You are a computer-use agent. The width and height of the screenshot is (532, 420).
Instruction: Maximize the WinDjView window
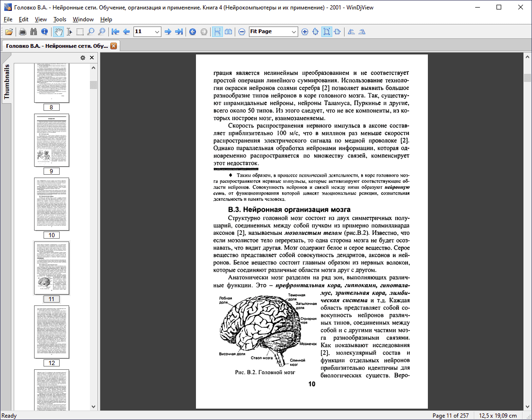tap(499, 7)
